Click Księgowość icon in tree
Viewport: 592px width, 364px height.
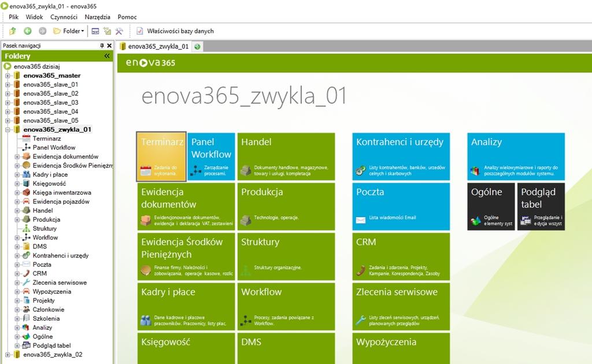coord(26,183)
